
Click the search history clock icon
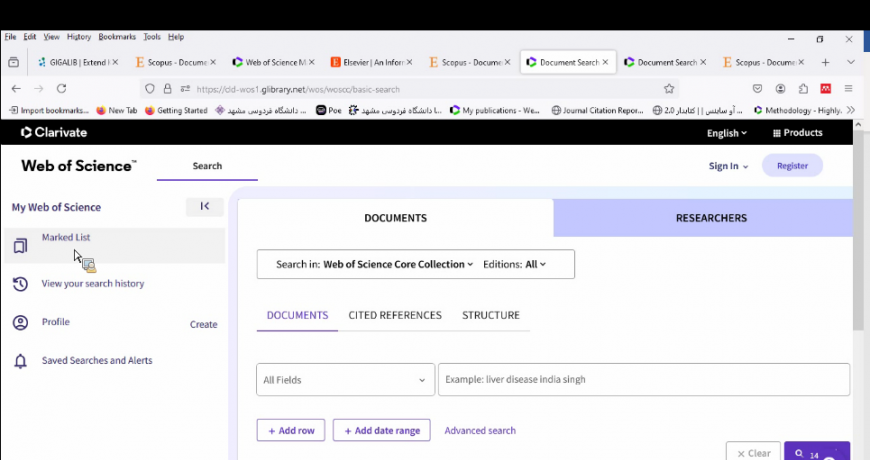(20, 284)
